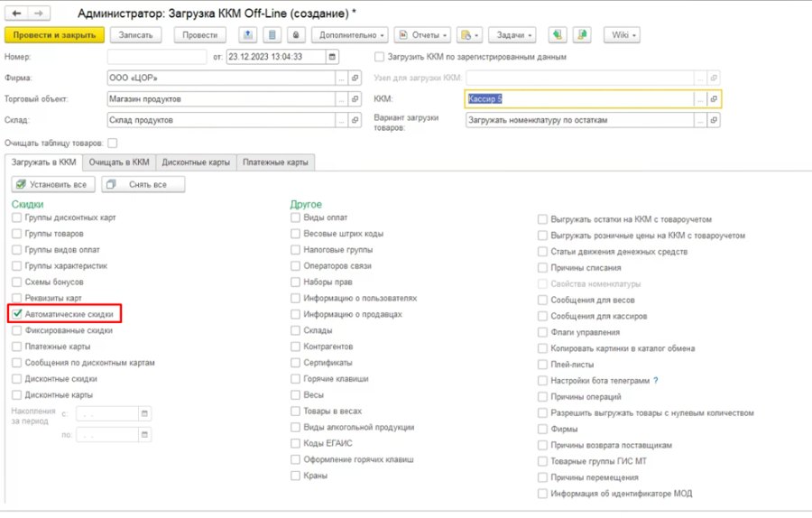812x518 pixels.
Task: Click Провести и закрыть button
Action: tap(54, 34)
